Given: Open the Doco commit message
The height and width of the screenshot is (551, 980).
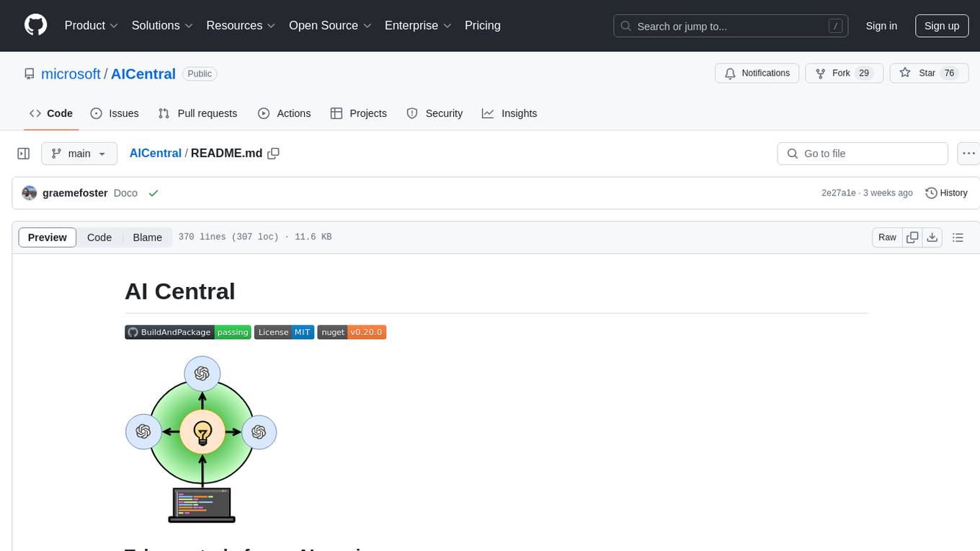Looking at the screenshot, I should tap(125, 193).
